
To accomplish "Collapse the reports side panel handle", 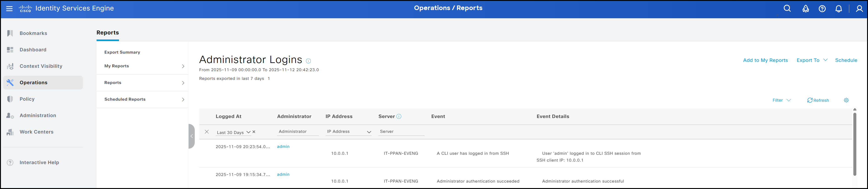I will pos(191,136).
